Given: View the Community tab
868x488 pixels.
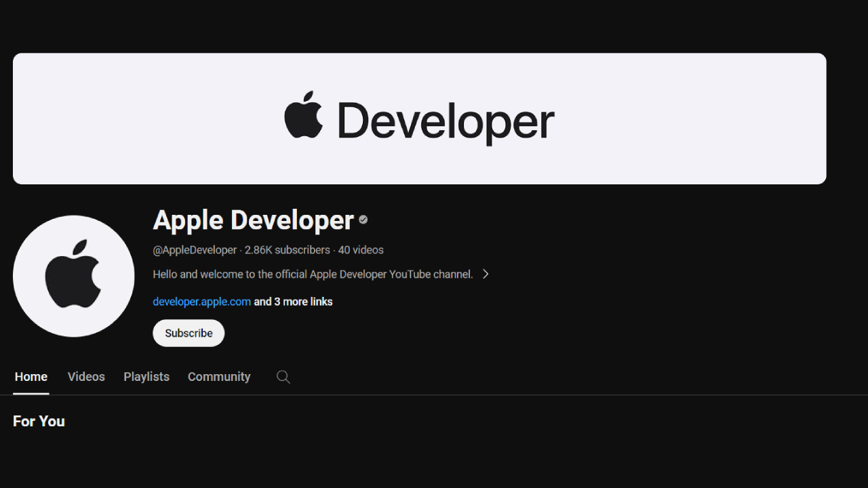Looking at the screenshot, I should coord(219,376).
